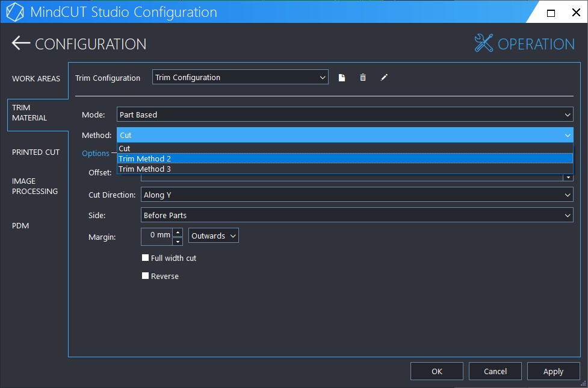Choose Trim Method 3 option
588x388 pixels.
click(x=345, y=169)
